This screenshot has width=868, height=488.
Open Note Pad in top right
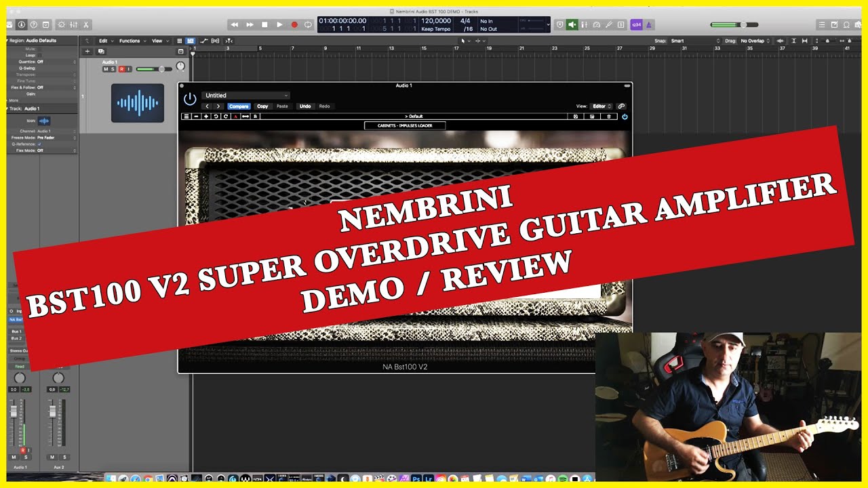834,24
